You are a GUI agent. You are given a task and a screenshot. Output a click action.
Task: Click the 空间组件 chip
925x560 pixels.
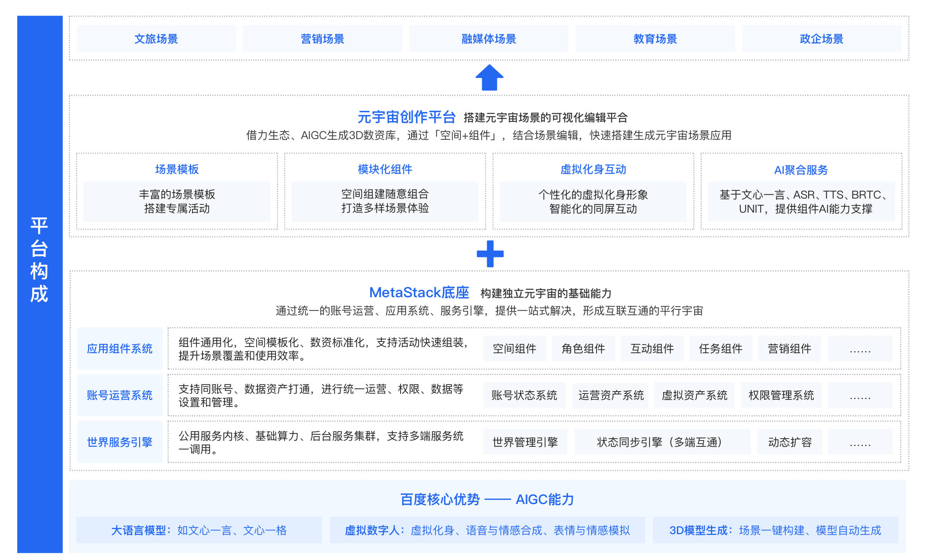[x=514, y=349]
